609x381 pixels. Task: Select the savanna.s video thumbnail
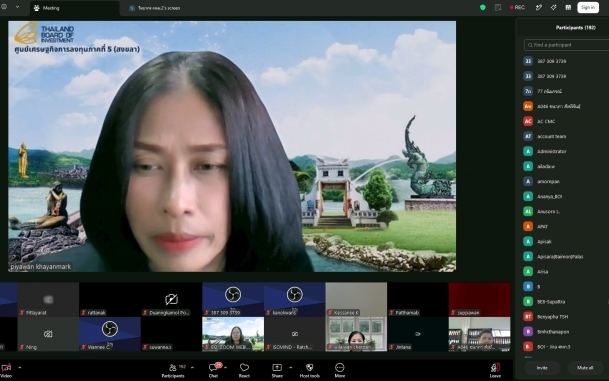click(171, 334)
